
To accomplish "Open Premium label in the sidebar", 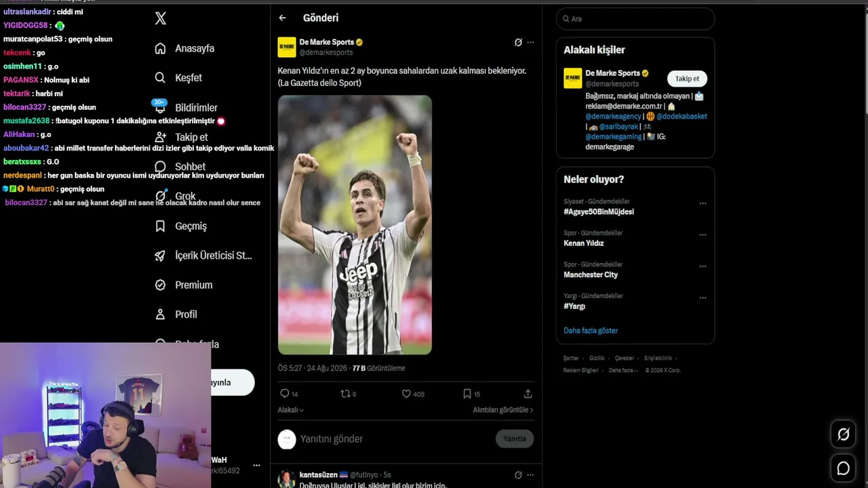I will point(194,285).
